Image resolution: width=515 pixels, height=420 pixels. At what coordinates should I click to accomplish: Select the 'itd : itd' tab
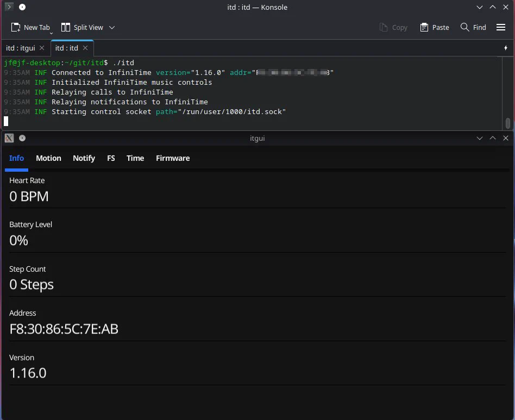click(x=67, y=48)
